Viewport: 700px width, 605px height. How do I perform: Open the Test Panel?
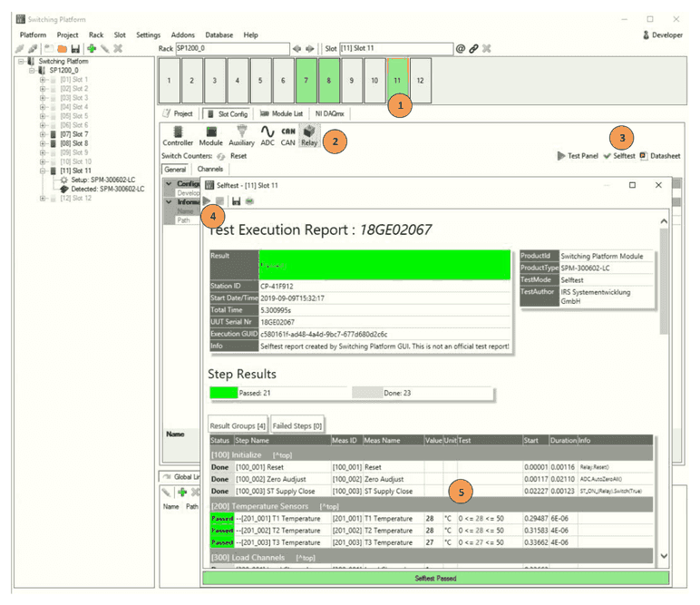tap(578, 156)
